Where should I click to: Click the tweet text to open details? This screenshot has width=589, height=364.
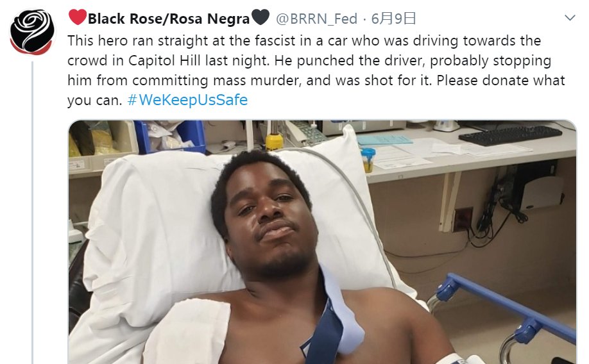pyautogui.click(x=316, y=70)
